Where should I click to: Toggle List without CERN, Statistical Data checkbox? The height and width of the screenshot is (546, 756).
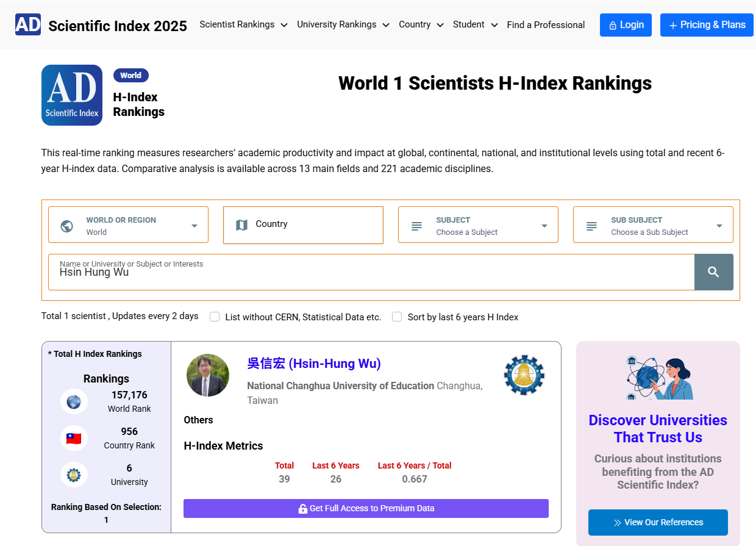(x=215, y=317)
